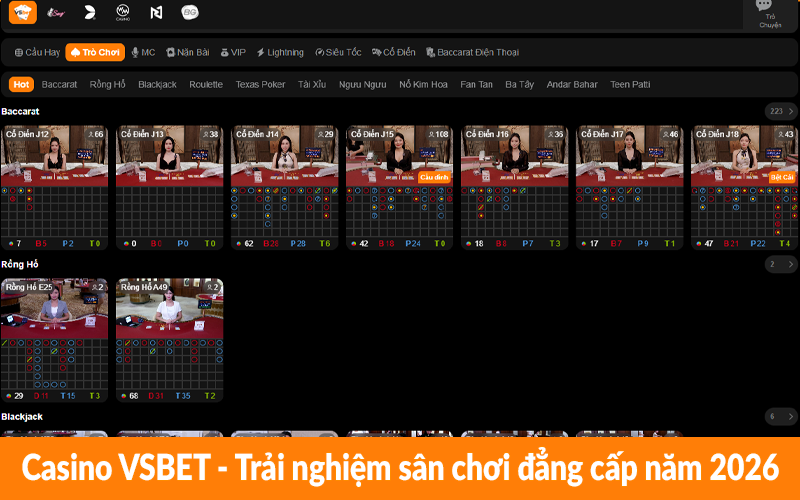Show Roulette games filter

(206, 84)
